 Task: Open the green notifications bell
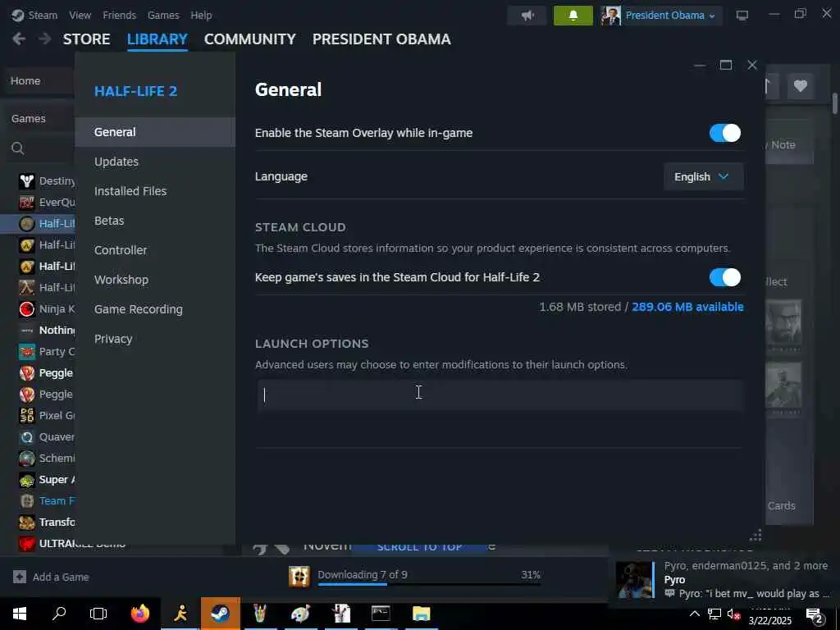(x=573, y=16)
